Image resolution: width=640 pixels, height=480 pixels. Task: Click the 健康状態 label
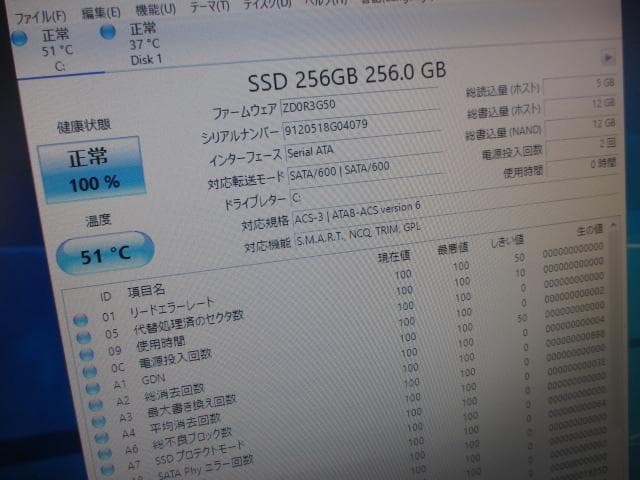coord(84,126)
